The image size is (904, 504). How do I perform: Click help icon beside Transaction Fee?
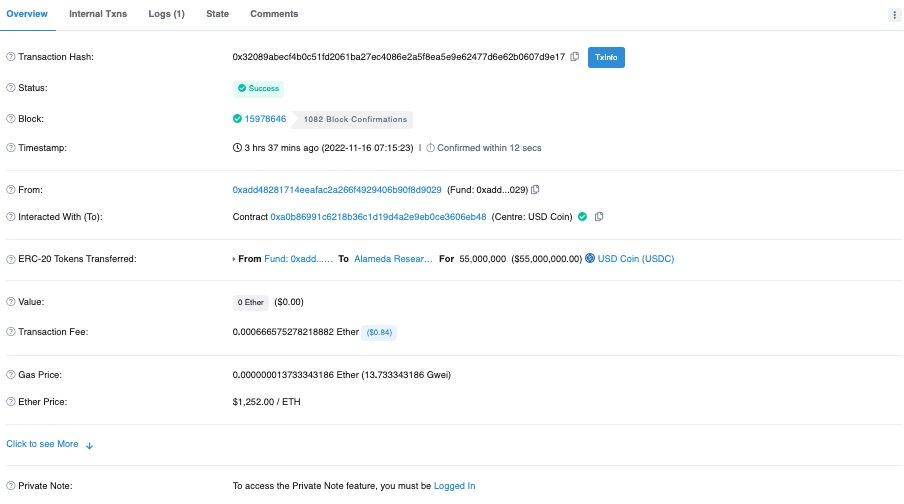tap(11, 332)
